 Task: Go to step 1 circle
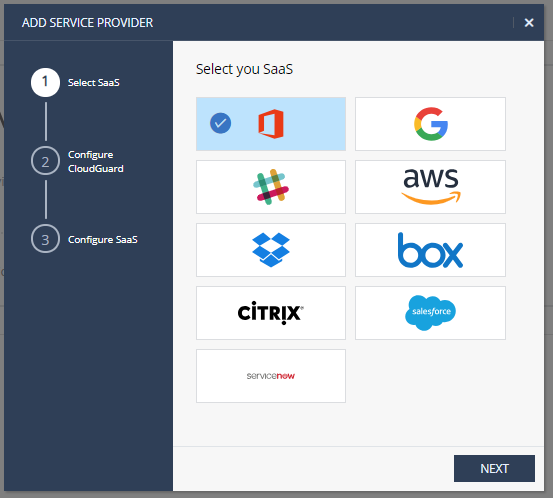pos(45,82)
